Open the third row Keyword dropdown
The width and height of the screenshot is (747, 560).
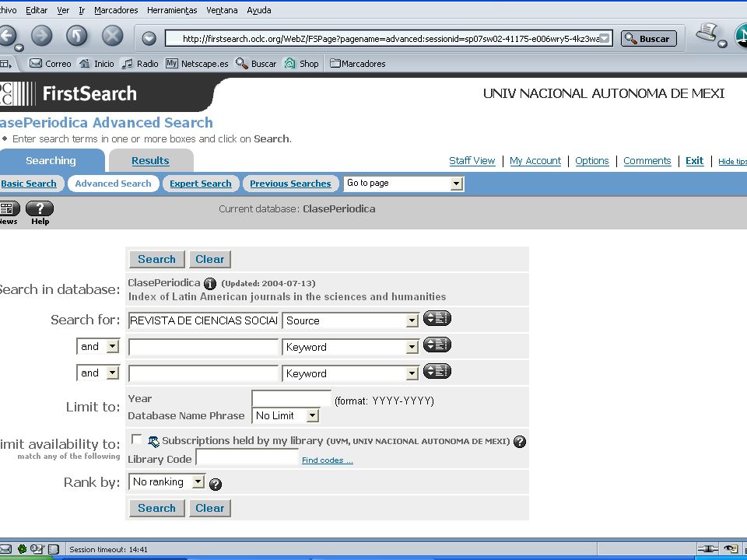[x=350, y=373]
